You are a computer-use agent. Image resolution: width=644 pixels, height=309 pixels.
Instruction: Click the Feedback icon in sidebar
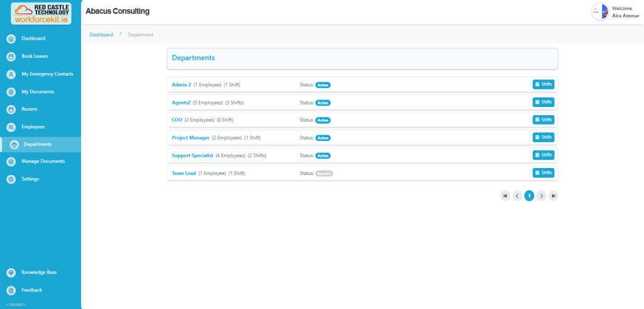11,290
